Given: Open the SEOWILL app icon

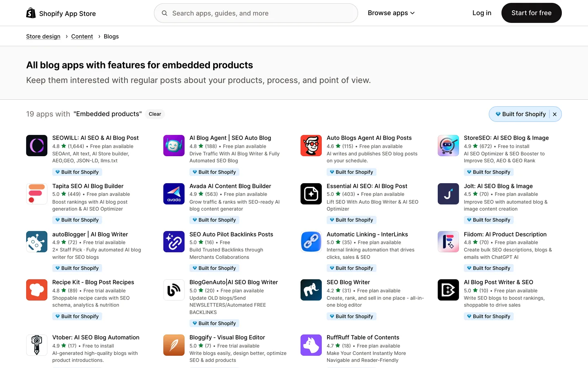Looking at the screenshot, I should 37,146.
